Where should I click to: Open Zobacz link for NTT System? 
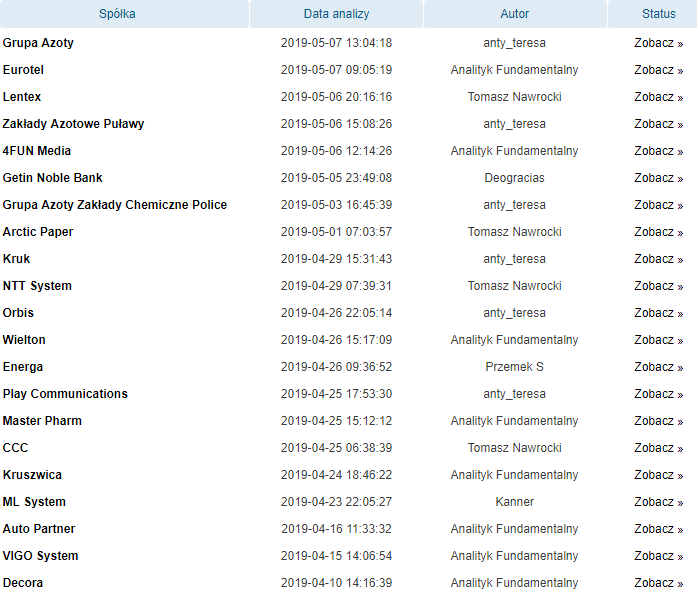click(x=658, y=286)
